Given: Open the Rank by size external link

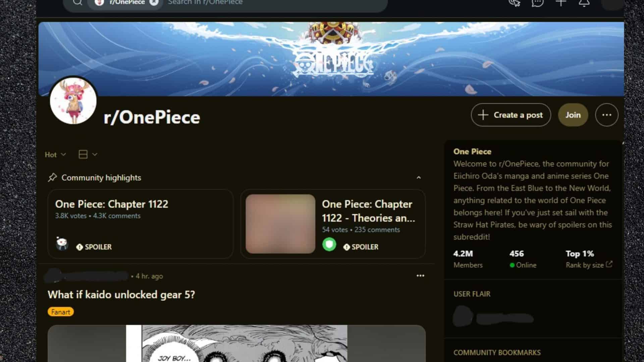Looking at the screenshot, I should (x=589, y=265).
